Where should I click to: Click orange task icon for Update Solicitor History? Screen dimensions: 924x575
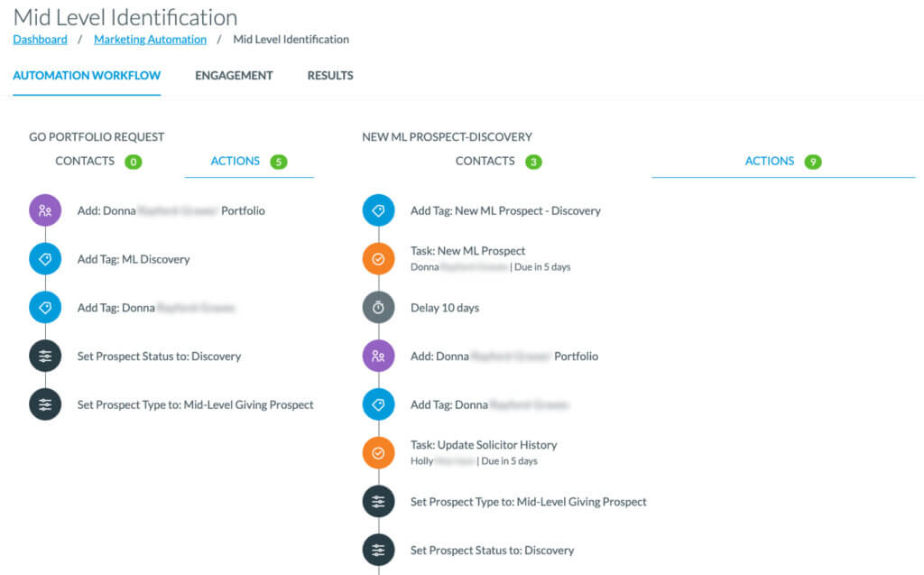pyautogui.click(x=378, y=452)
